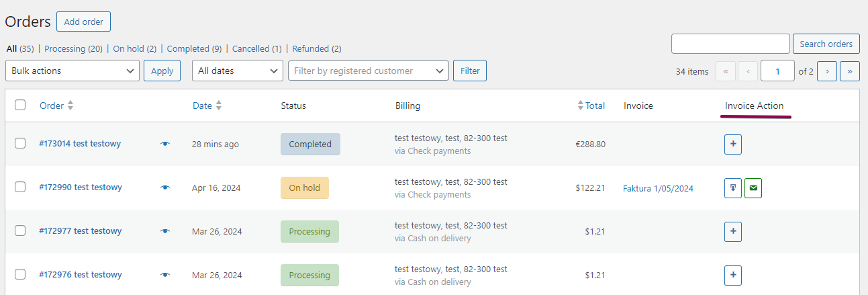
Task: Click the search orders input field
Action: click(x=730, y=44)
